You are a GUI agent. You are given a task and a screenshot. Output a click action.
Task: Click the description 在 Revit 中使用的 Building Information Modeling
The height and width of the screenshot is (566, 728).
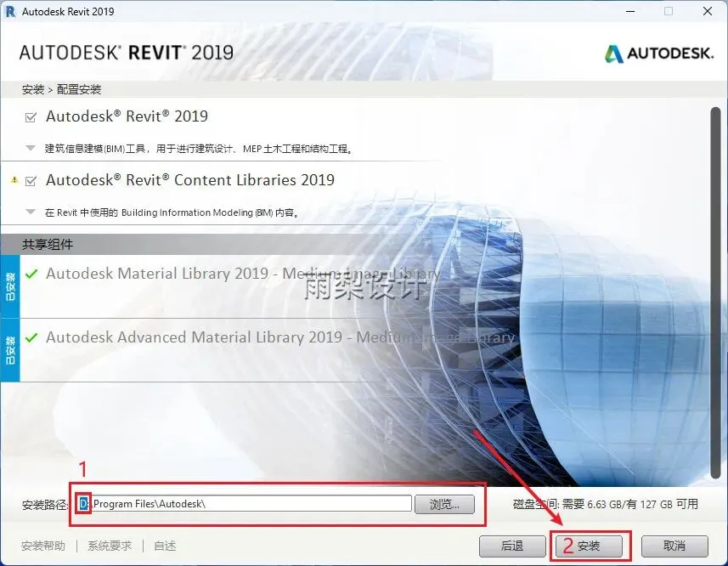(172, 212)
